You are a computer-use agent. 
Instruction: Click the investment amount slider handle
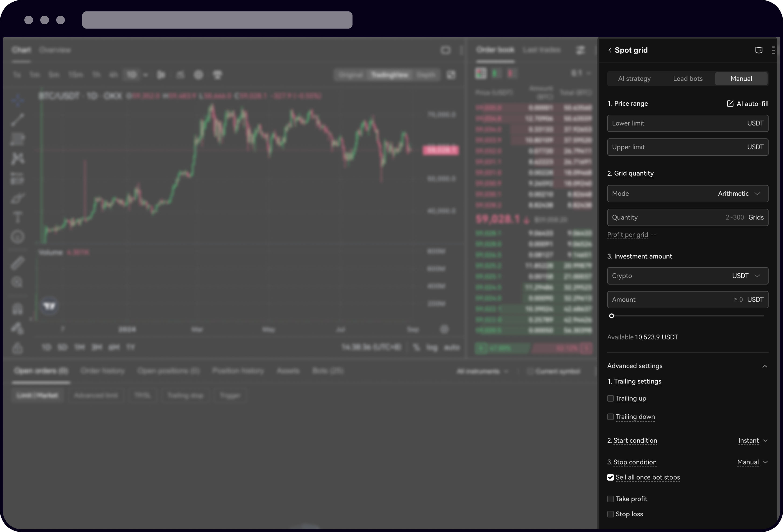pos(612,316)
